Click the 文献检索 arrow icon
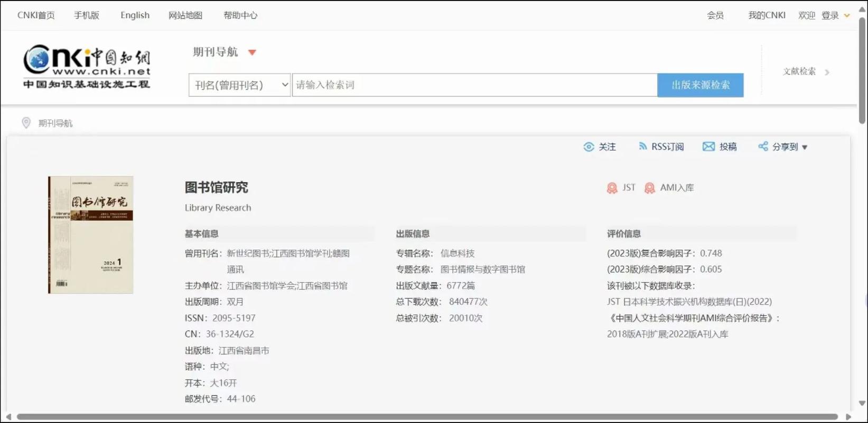Screen dimensions: 868x423 (x=827, y=72)
